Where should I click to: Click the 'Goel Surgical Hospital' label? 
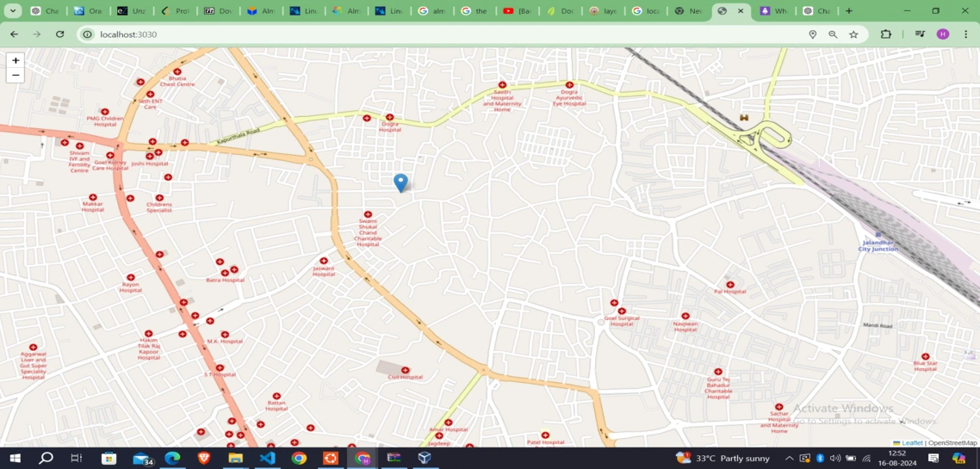pyautogui.click(x=622, y=321)
